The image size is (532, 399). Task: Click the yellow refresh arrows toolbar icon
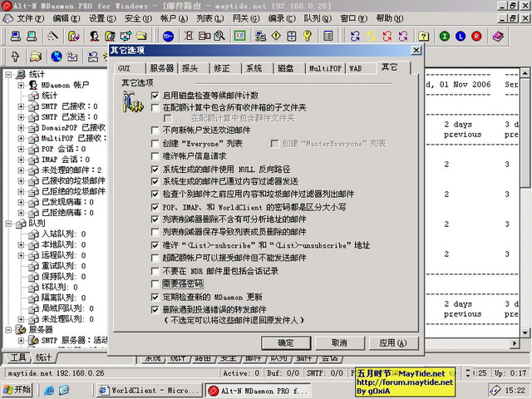372,36
